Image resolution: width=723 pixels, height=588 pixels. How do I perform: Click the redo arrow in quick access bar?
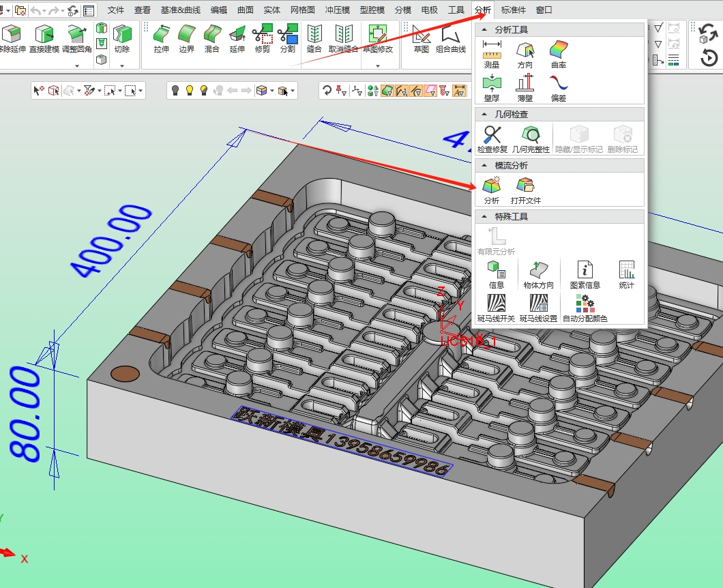pyautogui.click(x=55, y=11)
